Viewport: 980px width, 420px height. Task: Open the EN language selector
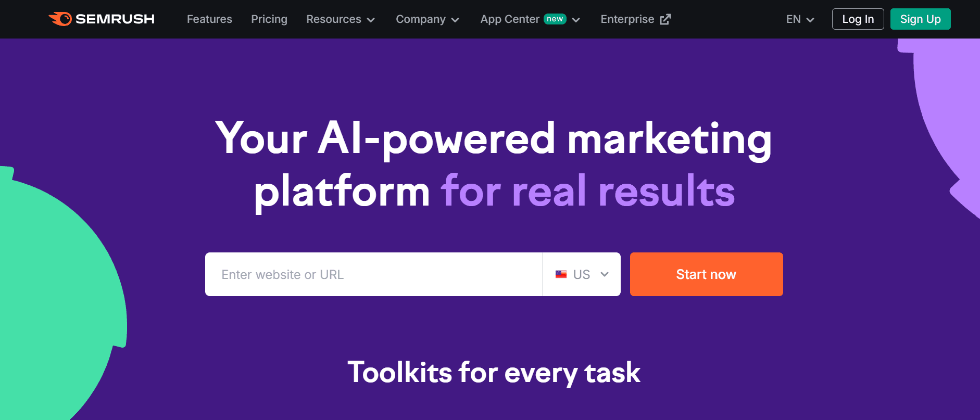(799, 19)
